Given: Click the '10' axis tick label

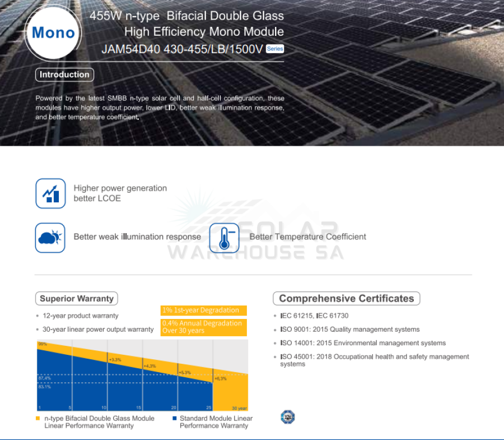Looking at the screenshot, I should 104,407.
